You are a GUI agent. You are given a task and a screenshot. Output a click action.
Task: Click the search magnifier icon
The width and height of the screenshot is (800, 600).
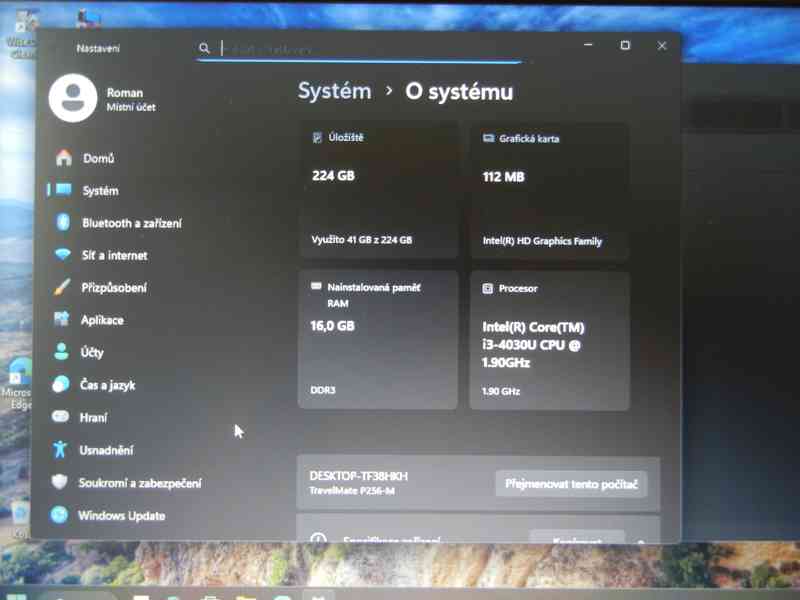pyautogui.click(x=204, y=48)
